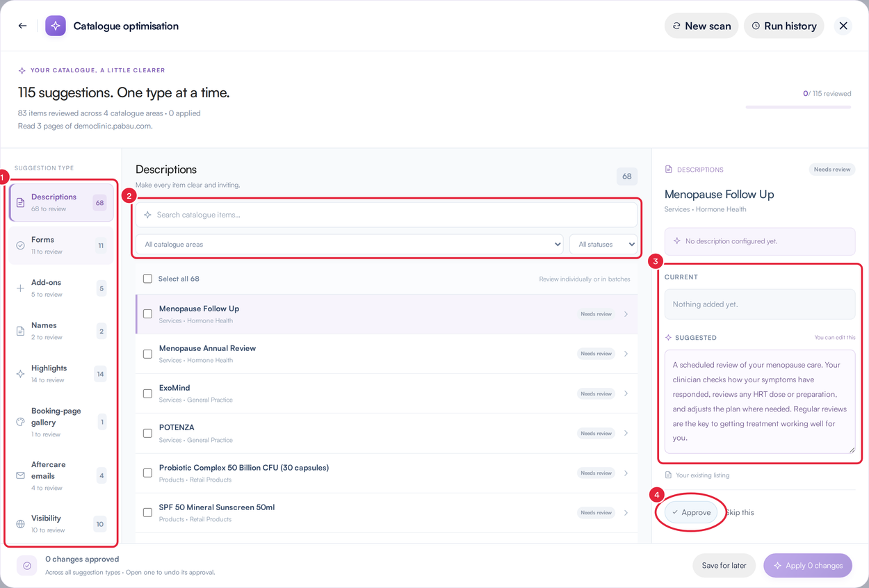869x588 pixels.
Task: Check the POTENZA item checkbox
Action: click(147, 433)
